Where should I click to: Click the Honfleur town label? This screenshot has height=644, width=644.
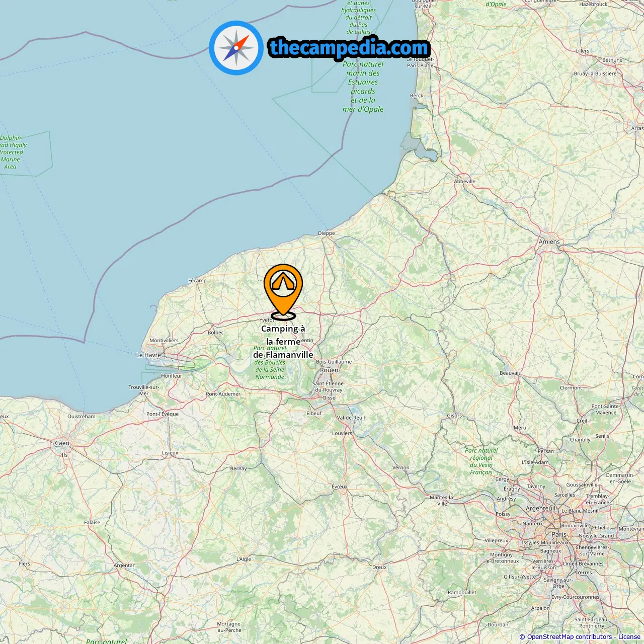click(172, 376)
